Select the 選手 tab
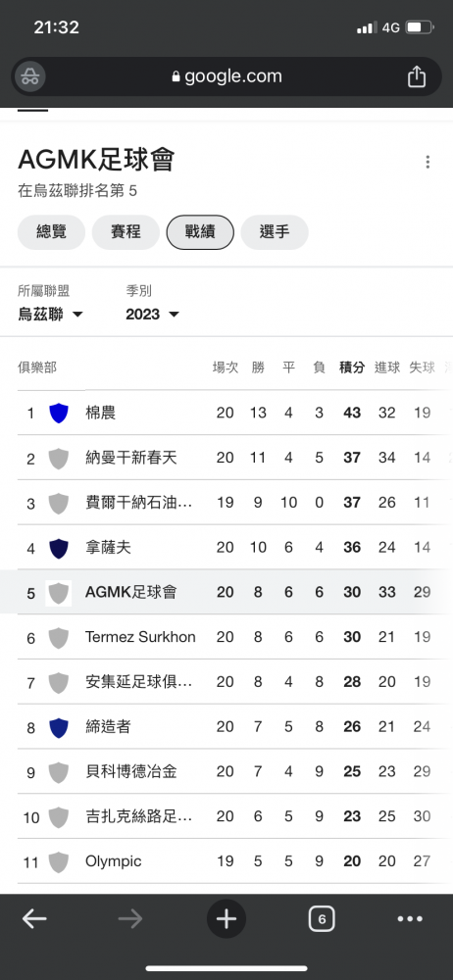Viewport: 453px width, 980px height. point(275,232)
